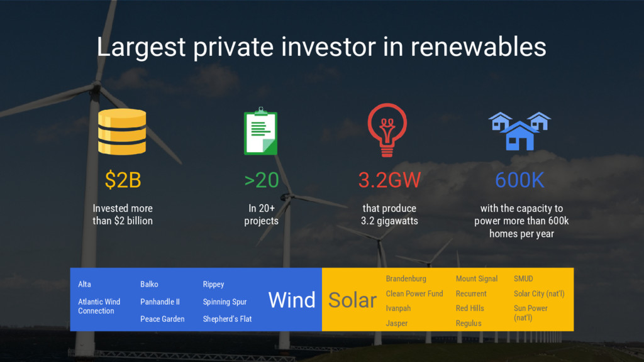Click 'Solar City (nat'l)' project name
Screen dimensions: 644x362
(539, 294)
